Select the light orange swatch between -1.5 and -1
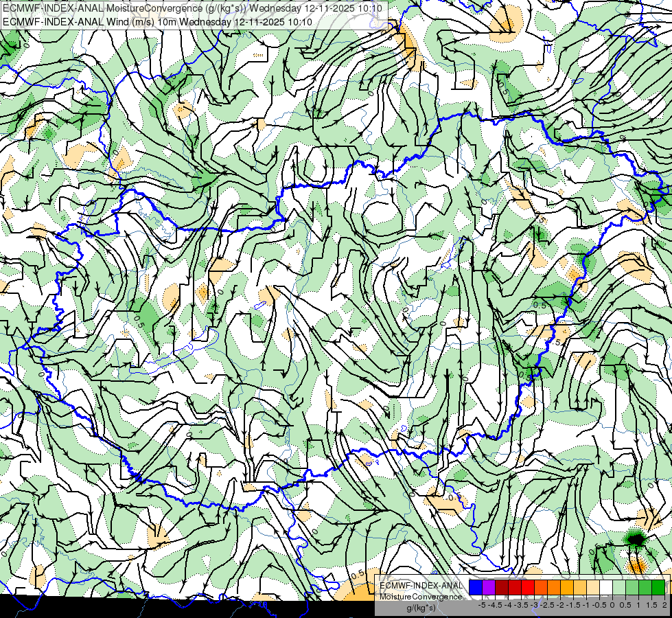The image size is (672, 618). tap(580, 588)
